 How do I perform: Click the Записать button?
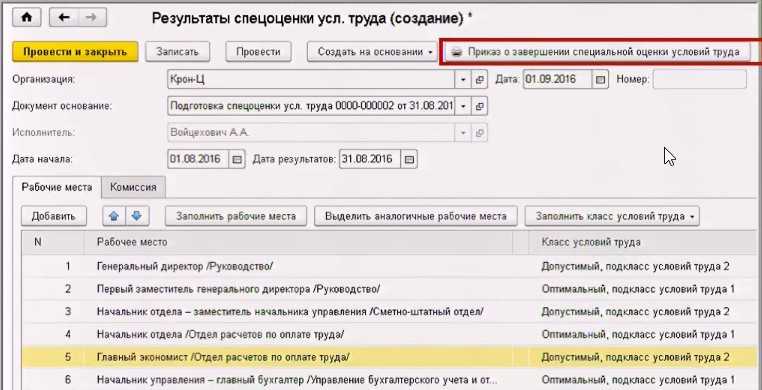point(177,52)
